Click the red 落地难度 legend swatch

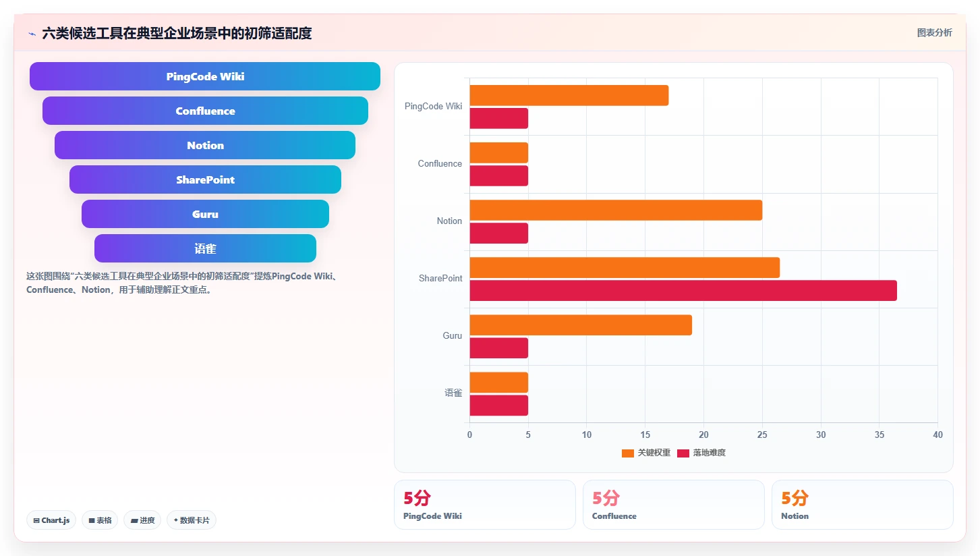point(683,453)
